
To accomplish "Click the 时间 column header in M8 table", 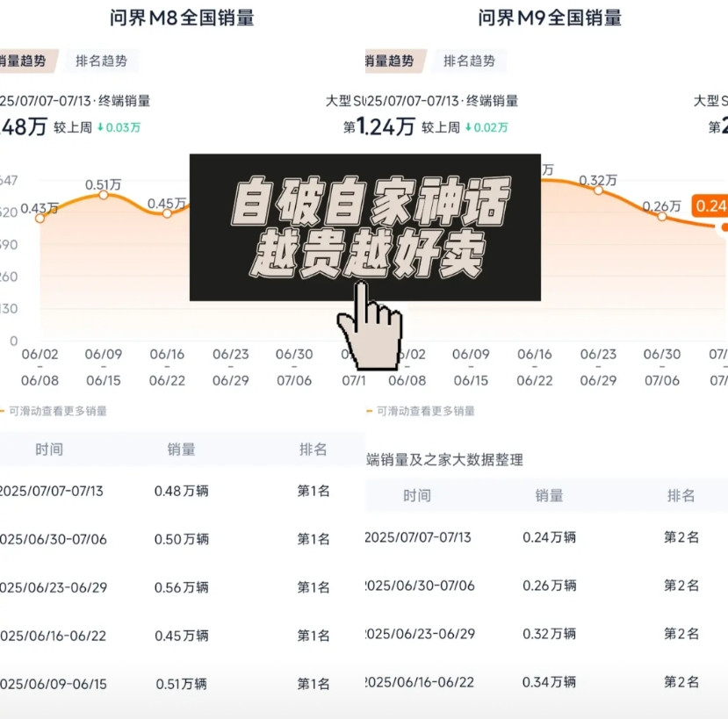I will click(x=49, y=449).
